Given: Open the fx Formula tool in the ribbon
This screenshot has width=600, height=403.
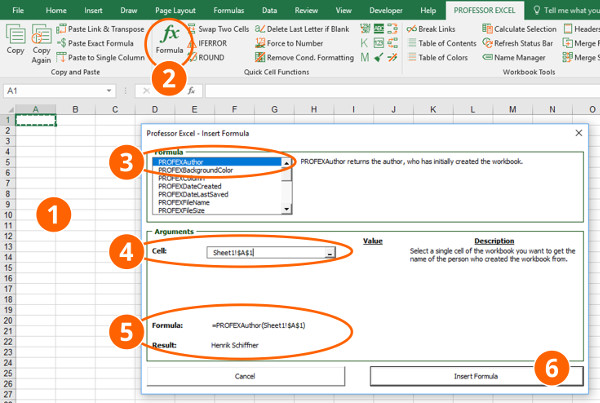Looking at the screenshot, I should pyautogui.click(x=170, y=40).
